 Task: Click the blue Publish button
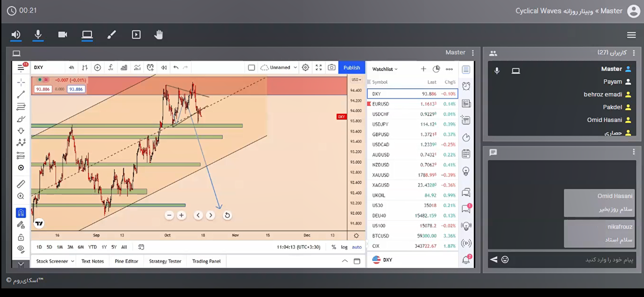351,67
